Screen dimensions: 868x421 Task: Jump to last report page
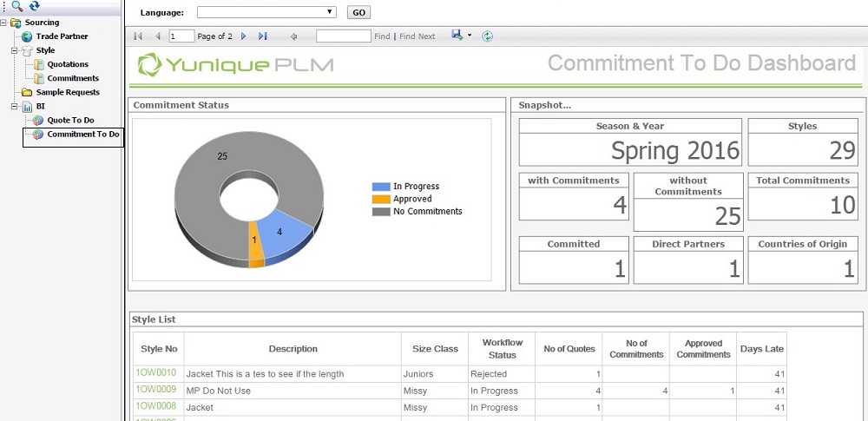(262, 36)
